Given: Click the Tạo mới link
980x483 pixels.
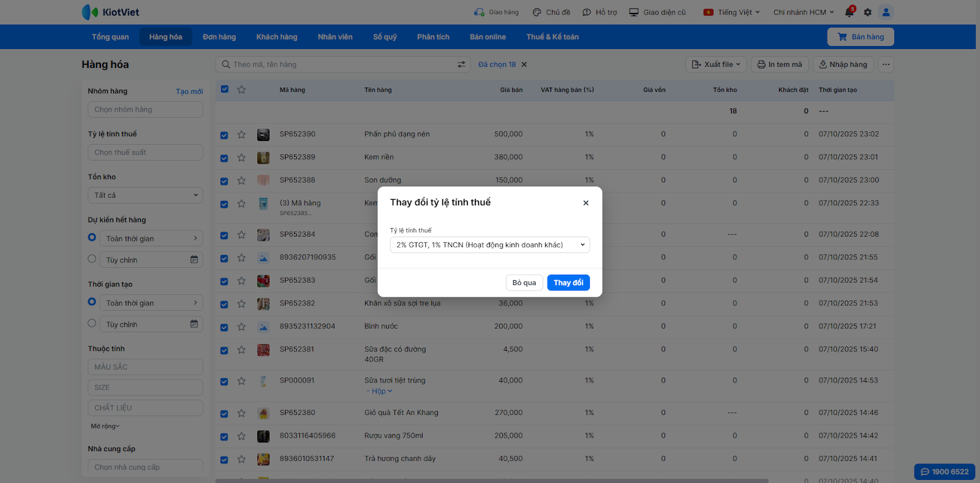Looking at the screenshot, I should click(x=189, y=91).
